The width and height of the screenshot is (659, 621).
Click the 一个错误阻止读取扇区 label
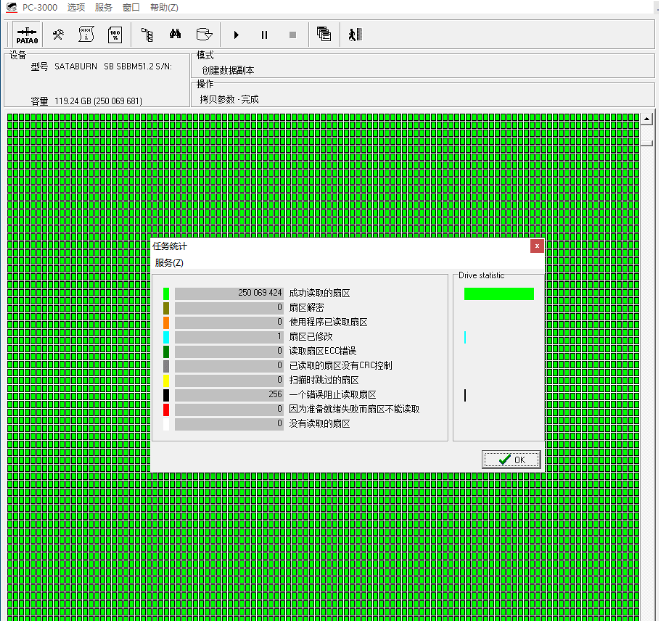(332, 395)
